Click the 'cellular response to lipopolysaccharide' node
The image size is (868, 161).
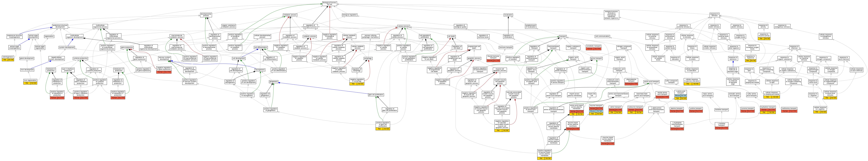tap(772, 95)
